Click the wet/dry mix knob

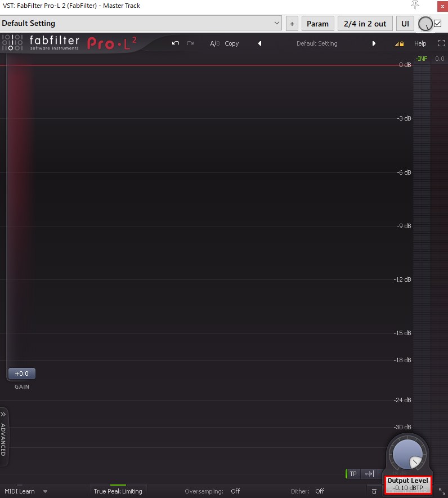tap(425, 24)
